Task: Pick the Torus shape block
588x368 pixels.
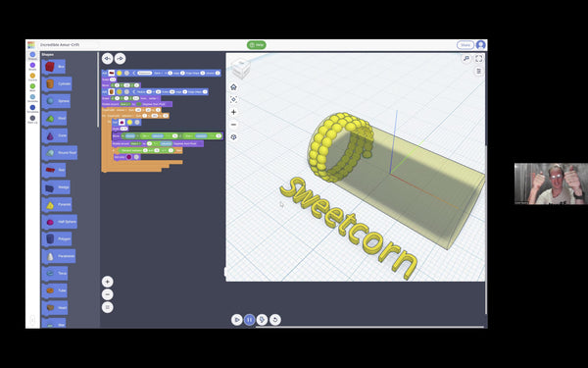Action: [56, 274]
